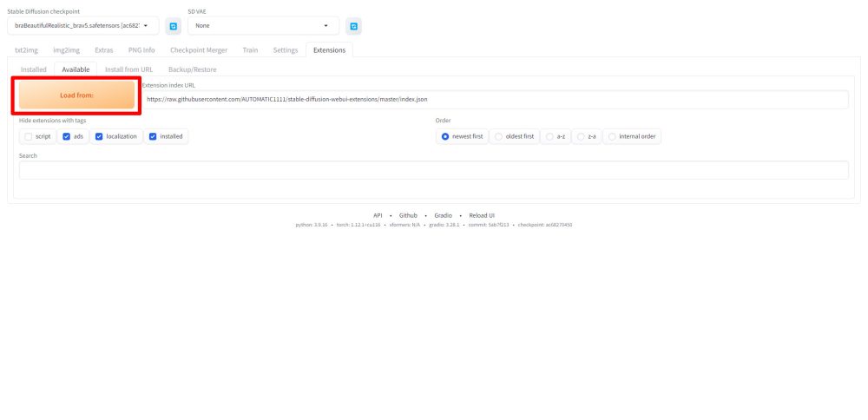Click the Extension index URL field
Screen dimensions: 868x420
click(495, 100)
